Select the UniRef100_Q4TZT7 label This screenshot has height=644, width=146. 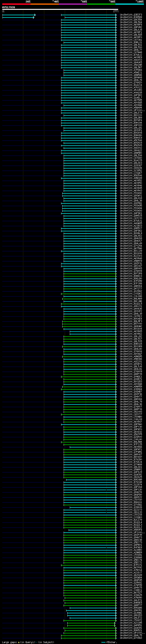(x=131, y=289)
